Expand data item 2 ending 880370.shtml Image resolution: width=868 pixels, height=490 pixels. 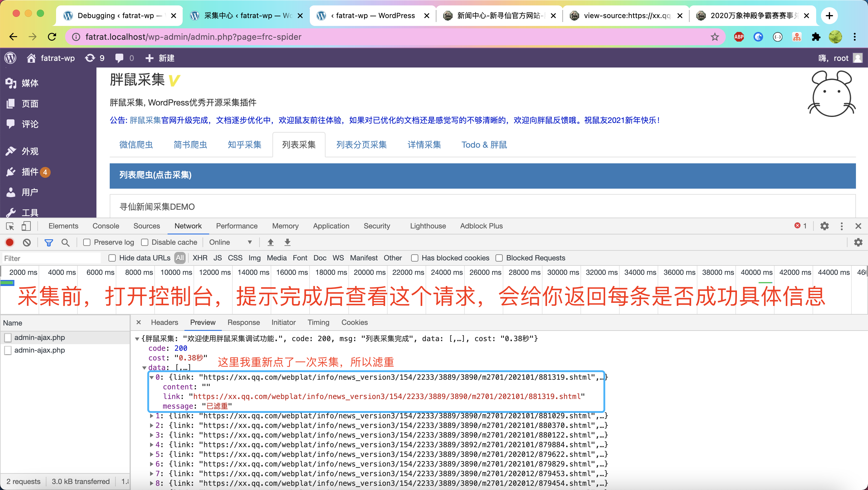pos(152,426)
